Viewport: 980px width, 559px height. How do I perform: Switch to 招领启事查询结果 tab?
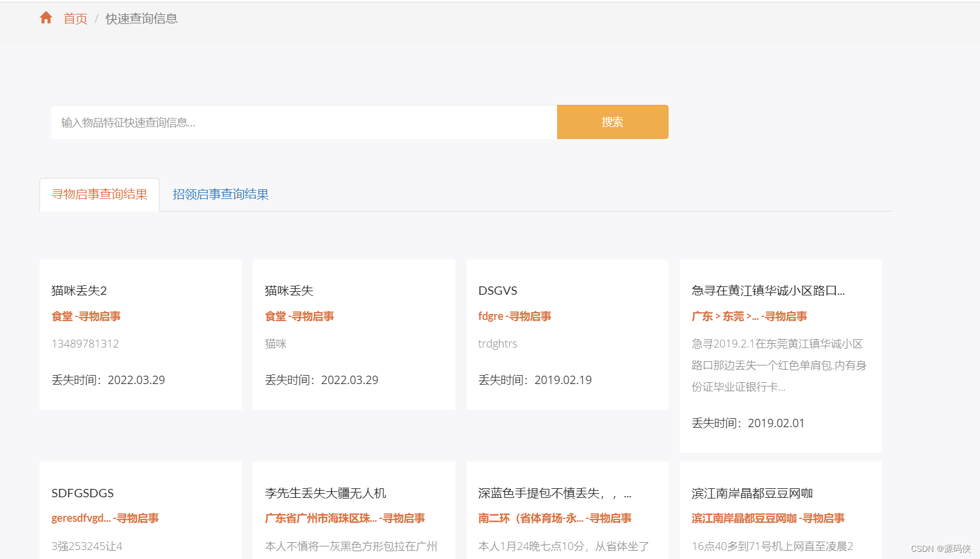[220, 194]
